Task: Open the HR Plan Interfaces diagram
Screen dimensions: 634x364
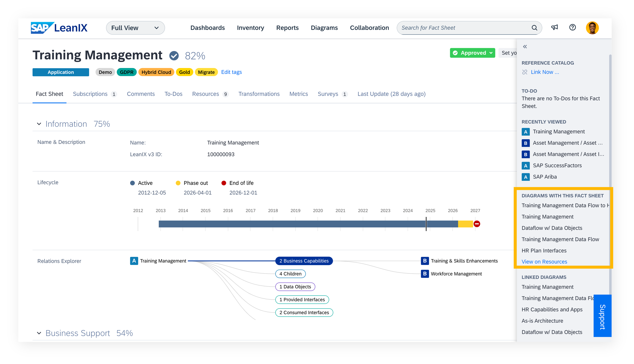Action: 544,251
